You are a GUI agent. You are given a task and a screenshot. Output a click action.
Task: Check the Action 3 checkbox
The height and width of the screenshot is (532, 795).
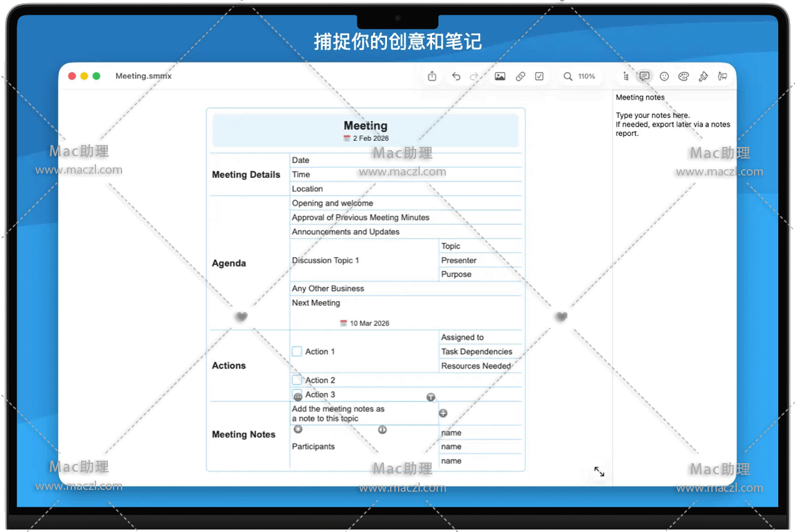(x=297, y=394)
